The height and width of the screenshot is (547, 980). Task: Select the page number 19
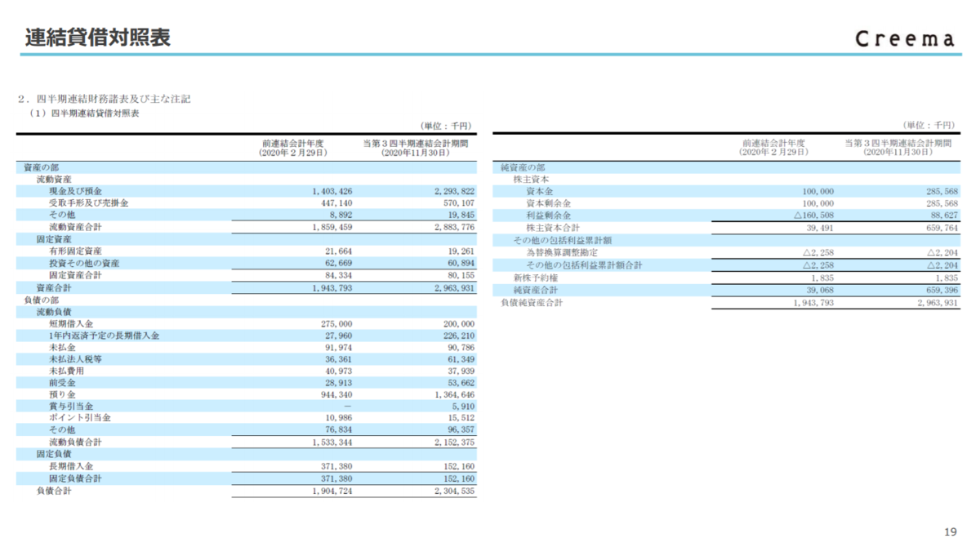[950, 531]
